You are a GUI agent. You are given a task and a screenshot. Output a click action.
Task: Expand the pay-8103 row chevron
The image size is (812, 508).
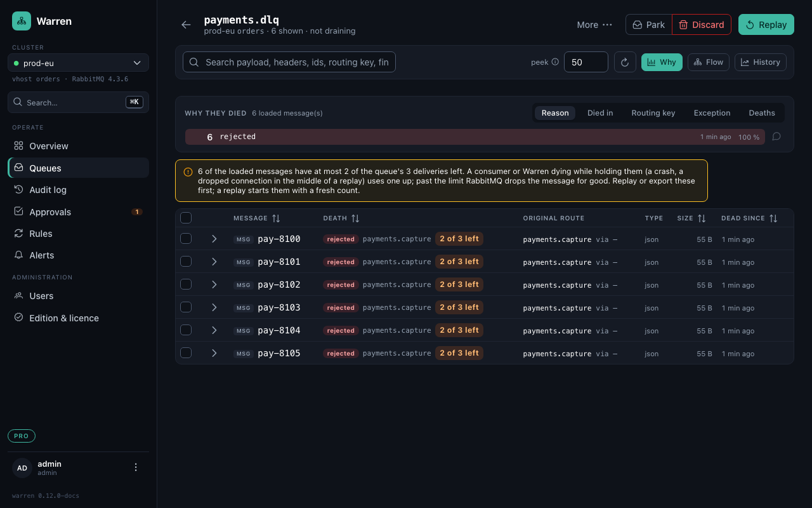point(214,307)
